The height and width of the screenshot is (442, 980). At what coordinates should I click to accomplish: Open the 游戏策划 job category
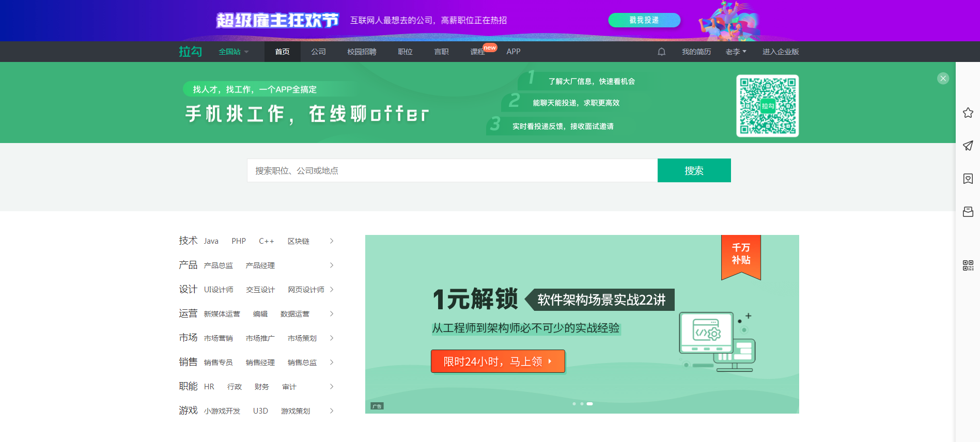pos(295,411)
